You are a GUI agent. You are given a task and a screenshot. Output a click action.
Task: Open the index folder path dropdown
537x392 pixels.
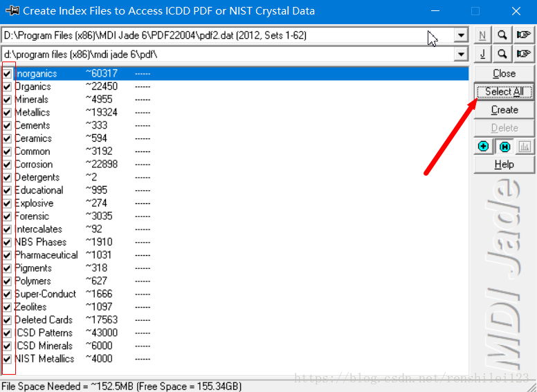(x=461, y=54)
